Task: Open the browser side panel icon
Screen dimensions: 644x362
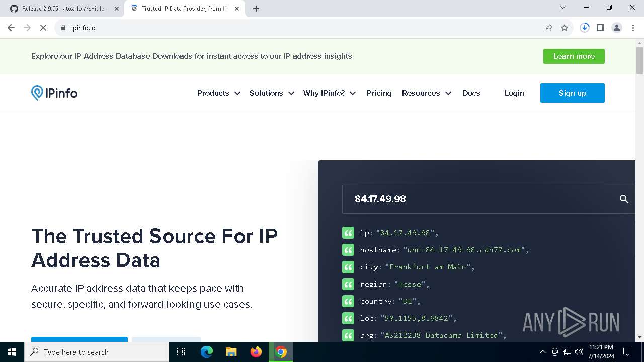Action: click(601, 28)
